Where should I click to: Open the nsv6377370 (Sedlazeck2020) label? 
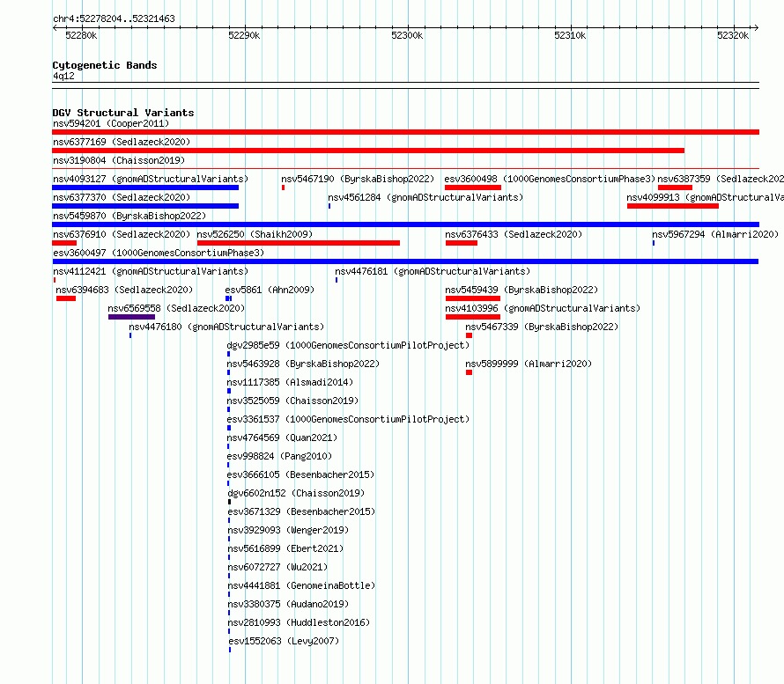[x=122, y=197]
